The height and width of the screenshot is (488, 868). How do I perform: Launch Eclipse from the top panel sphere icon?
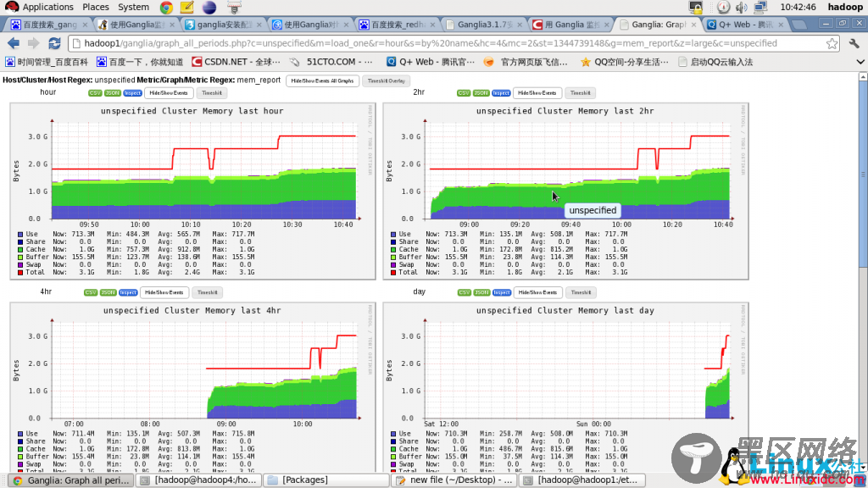(x=209, y=7)
